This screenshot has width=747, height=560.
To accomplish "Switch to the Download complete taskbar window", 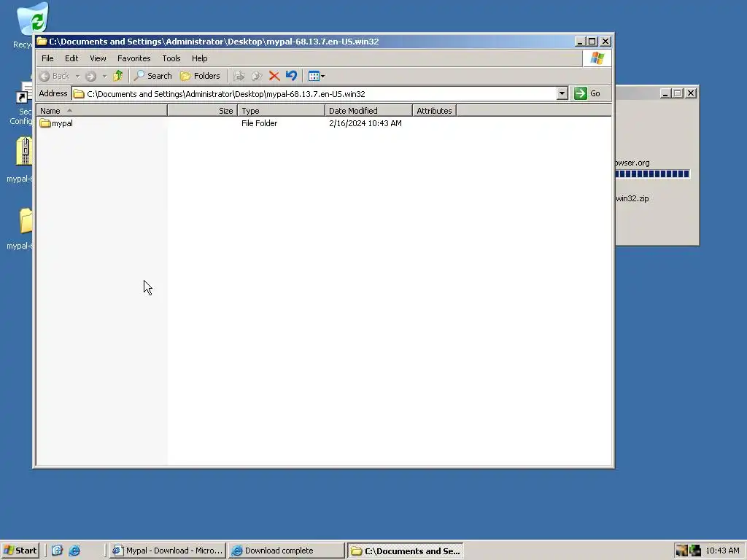I will [x=286, y=551].
